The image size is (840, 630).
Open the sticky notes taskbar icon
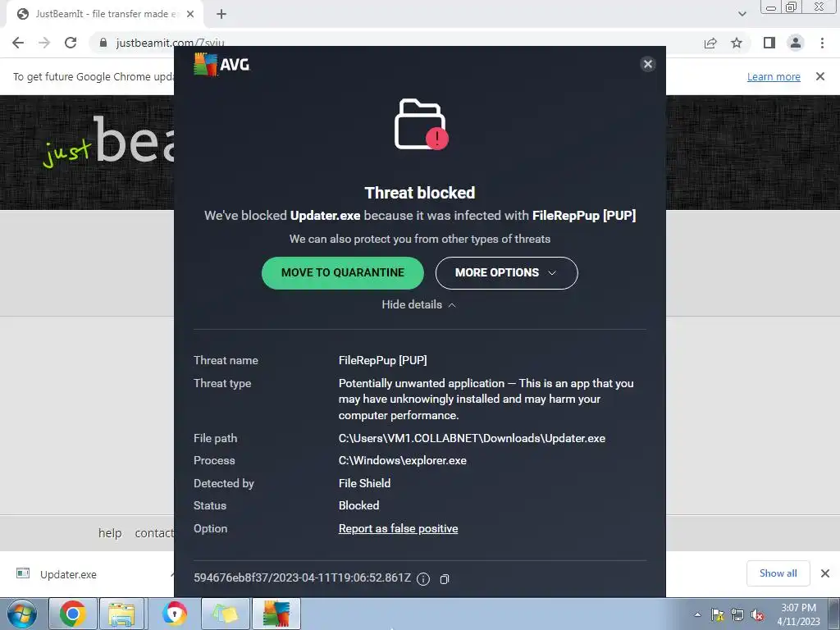coord(225,614)
